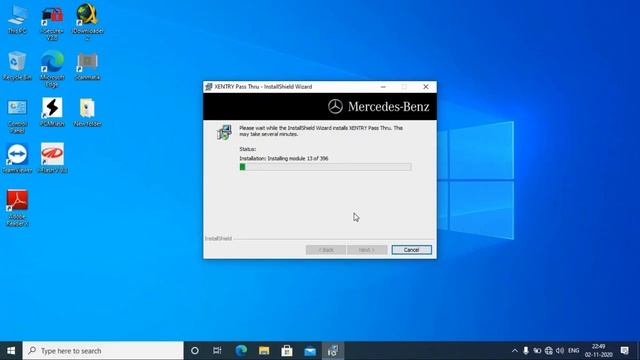
Task: Click the installer setup icon beside the message
Action: (224, 132)
